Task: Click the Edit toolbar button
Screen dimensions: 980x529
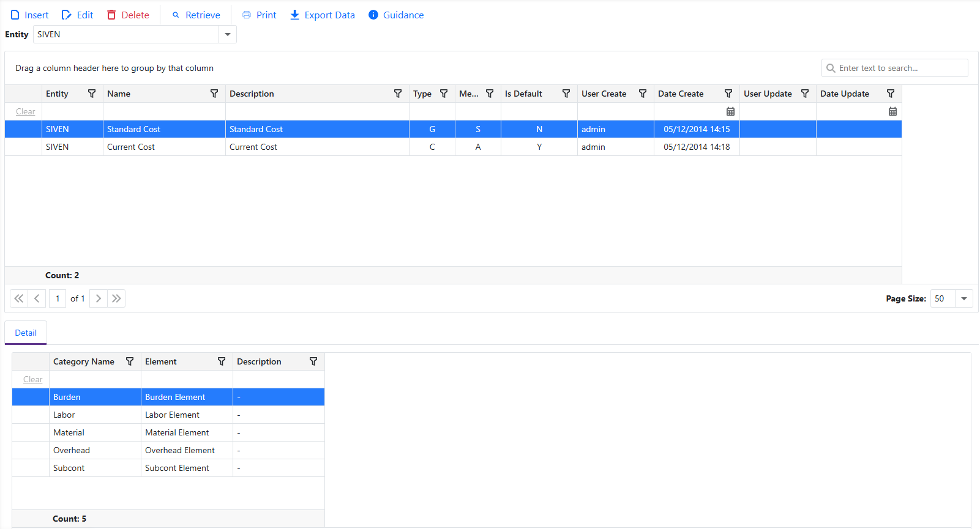Action: coord(78,15)
